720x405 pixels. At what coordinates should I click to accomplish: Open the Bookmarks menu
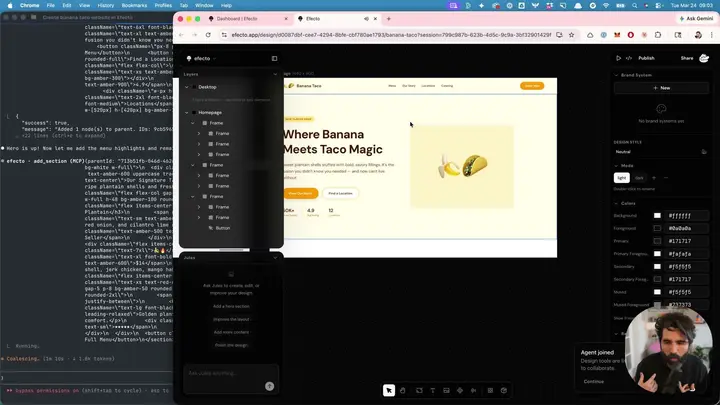point(134,6)
